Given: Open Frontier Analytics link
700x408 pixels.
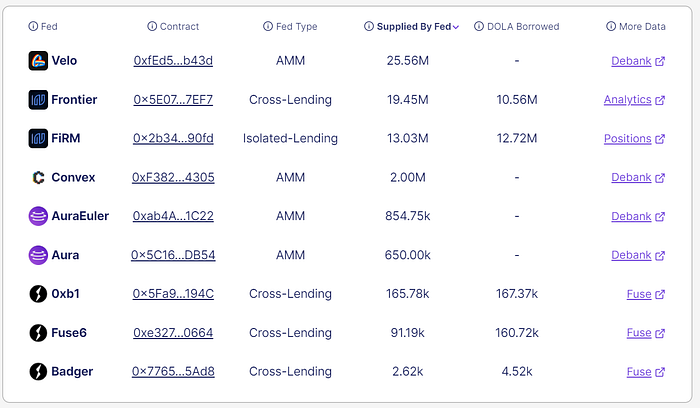Looking at the screenshot, I should tap(627, 100).
